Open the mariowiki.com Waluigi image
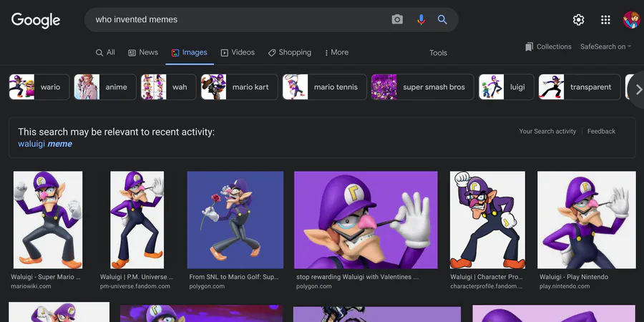This screenshot has width=644, height=322. (x=48, y=220)
